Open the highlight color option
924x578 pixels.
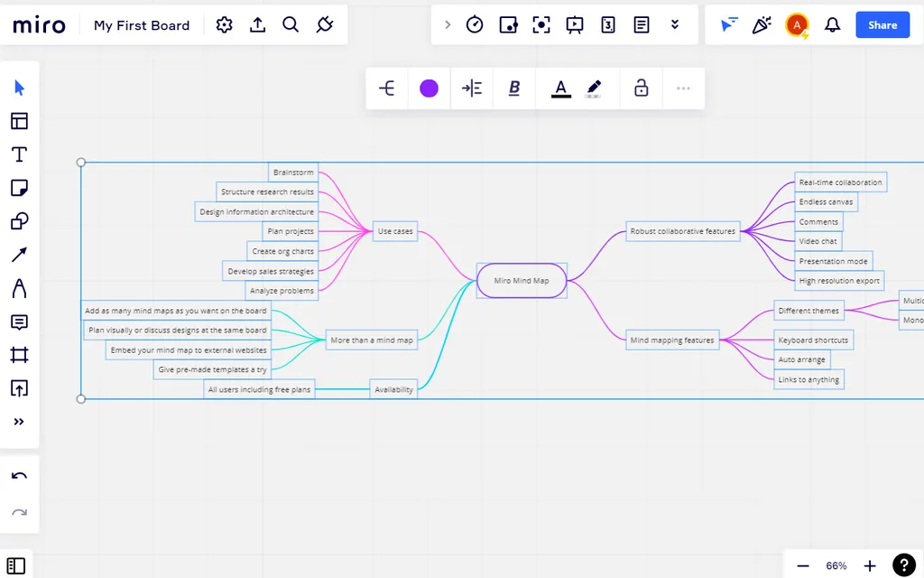click(594, 89)
